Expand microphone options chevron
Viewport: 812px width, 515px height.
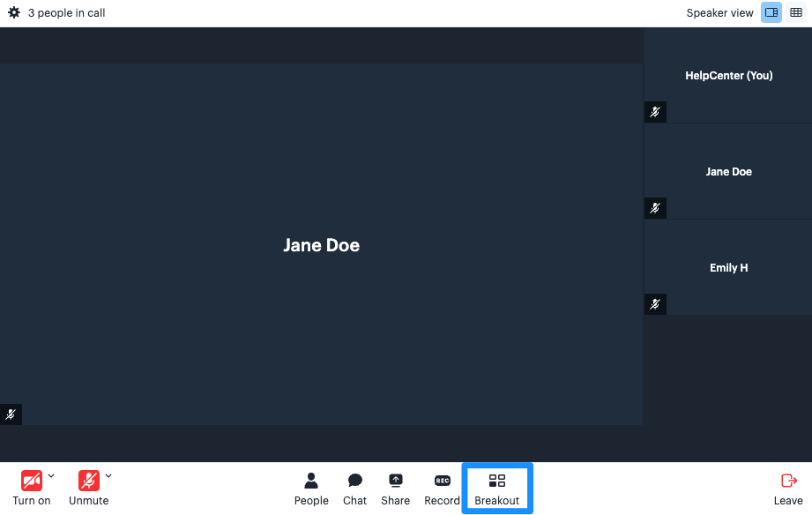click(x=108, y=475)
